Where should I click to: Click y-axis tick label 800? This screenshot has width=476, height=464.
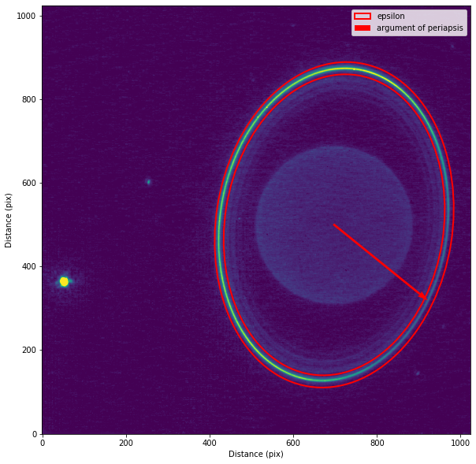tap(30, 99)
